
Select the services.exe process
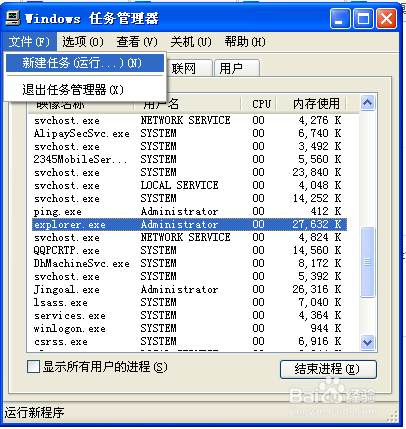(189, 315)
